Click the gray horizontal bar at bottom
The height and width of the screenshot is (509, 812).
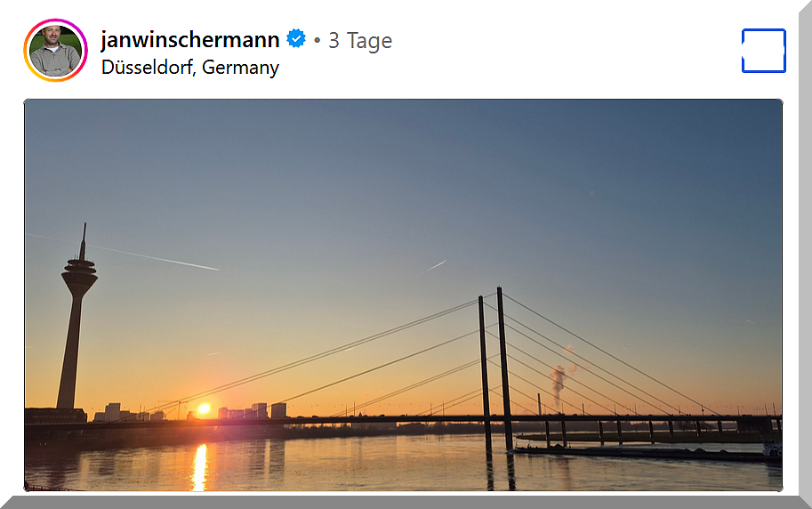[406, 502]
